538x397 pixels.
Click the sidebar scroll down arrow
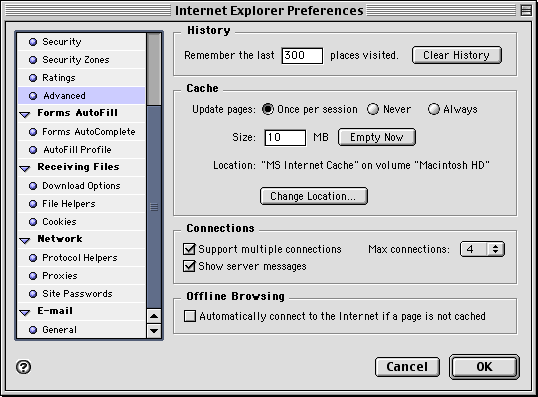pyautogui.click(x=154, y=331)
